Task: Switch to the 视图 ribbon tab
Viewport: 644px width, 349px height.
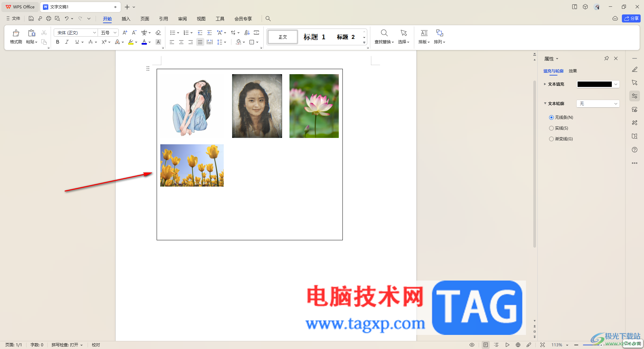Action: 201,19
